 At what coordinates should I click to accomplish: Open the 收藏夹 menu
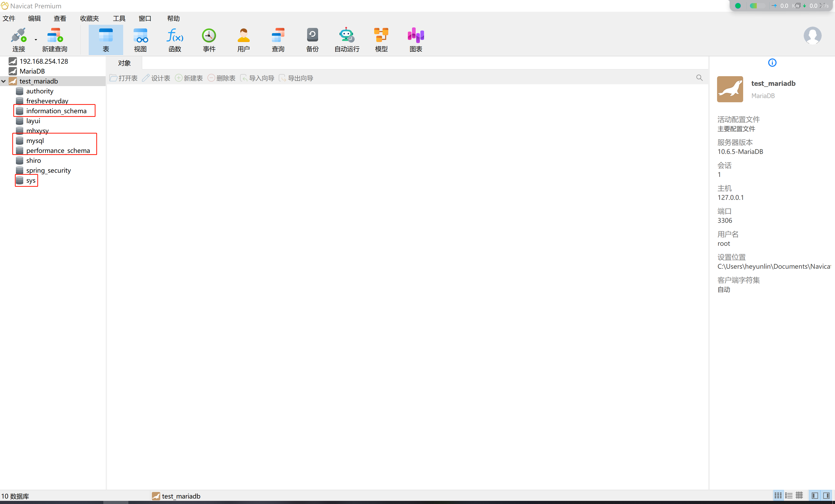pos(90,18)
